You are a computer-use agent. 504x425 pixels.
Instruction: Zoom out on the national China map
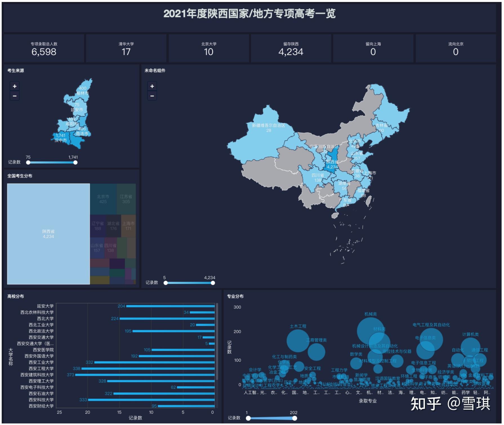152,96
